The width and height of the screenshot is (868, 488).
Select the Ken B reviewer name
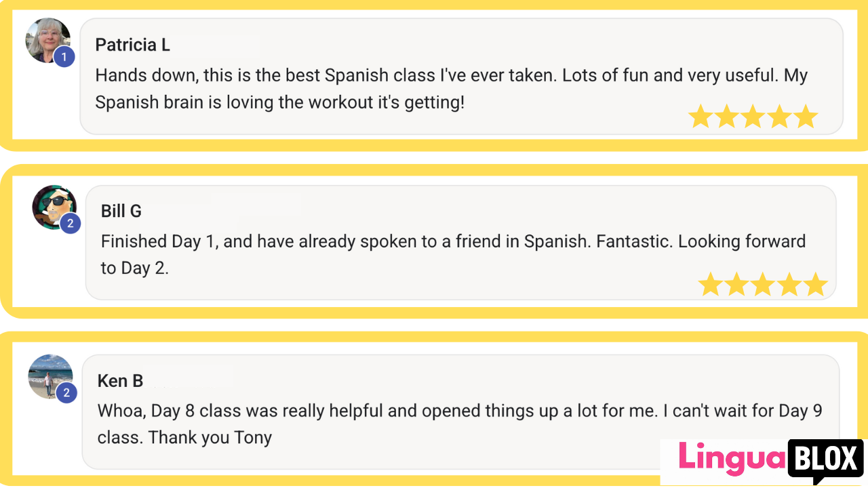click(120, 381)
